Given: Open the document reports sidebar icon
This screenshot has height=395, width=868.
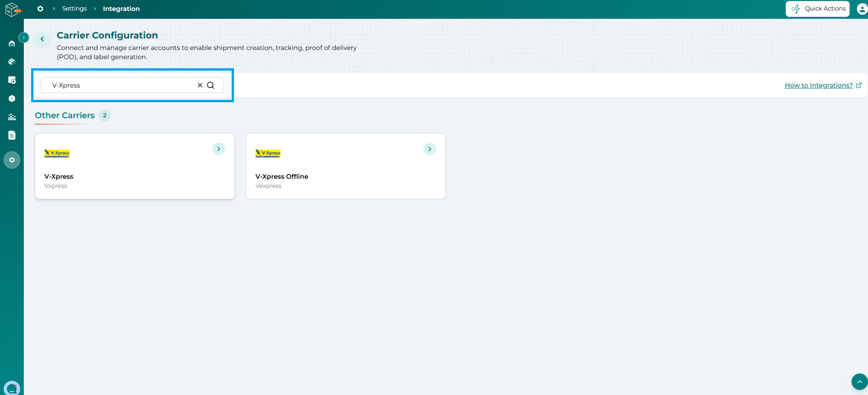Looking at the screenshot, I should pyautogui.click(x=12, y=135).
